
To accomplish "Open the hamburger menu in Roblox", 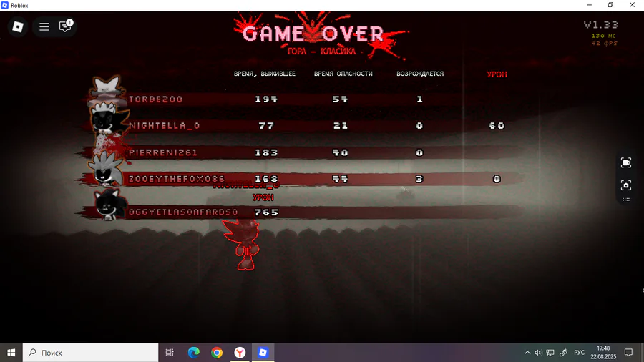I will pyautogui.click(x=44, y=27).
